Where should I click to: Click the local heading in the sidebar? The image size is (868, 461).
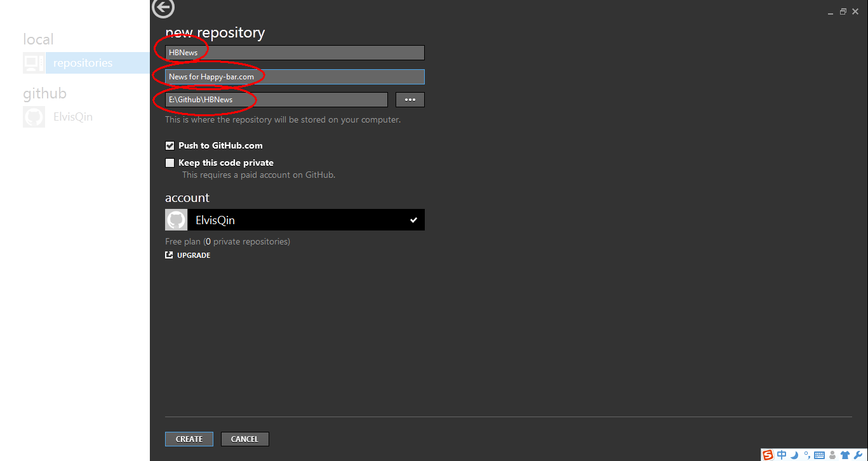click(39, 39)
